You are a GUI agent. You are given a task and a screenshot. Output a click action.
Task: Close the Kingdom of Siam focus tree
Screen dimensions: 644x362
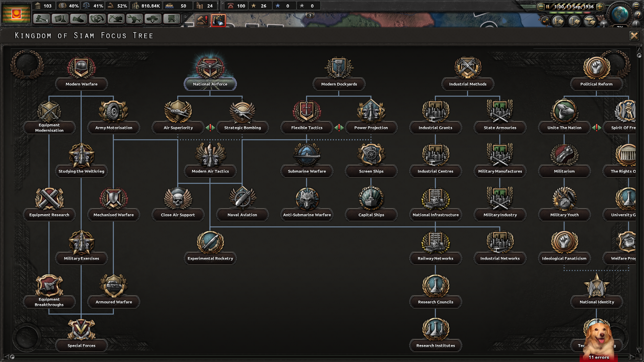pyautogui.click(x=634, y=36)
